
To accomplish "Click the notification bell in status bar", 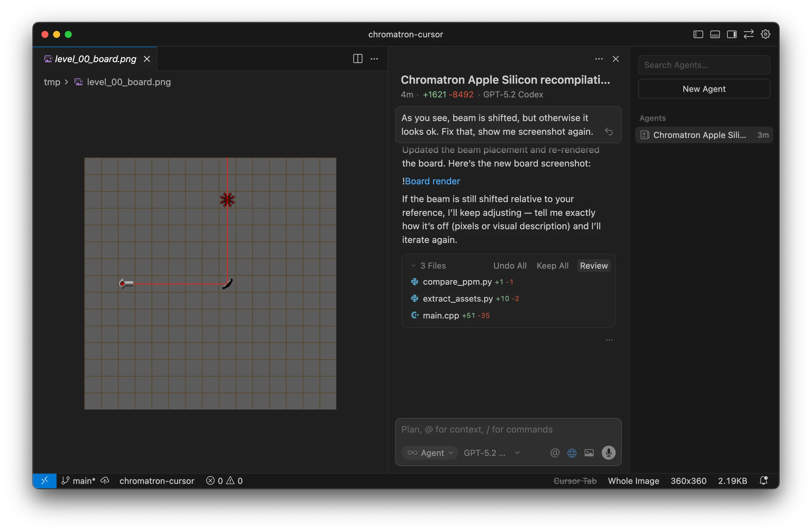I will click(x=764, y=480).
